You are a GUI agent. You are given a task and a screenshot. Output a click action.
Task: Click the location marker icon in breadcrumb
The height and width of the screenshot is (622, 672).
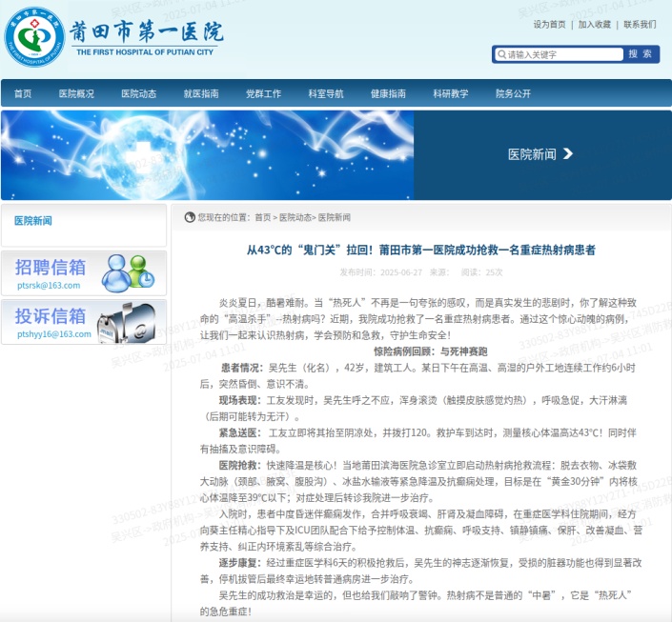190,217
